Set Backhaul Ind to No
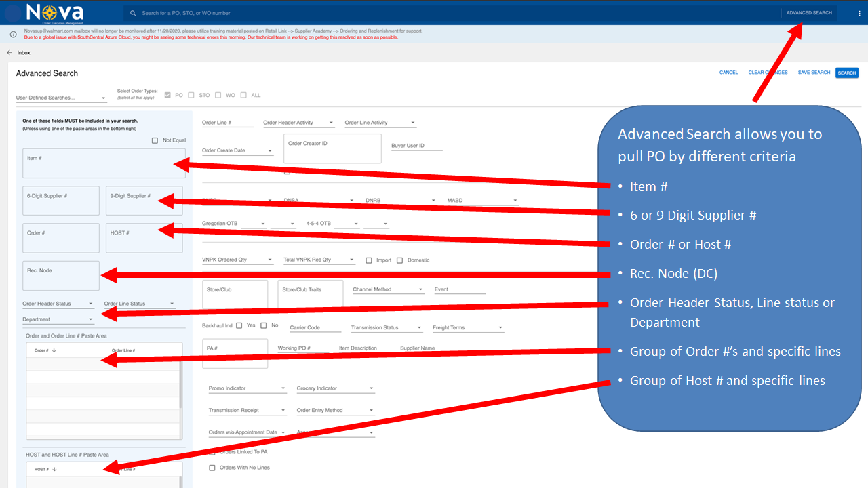 (x=264, y=325)
